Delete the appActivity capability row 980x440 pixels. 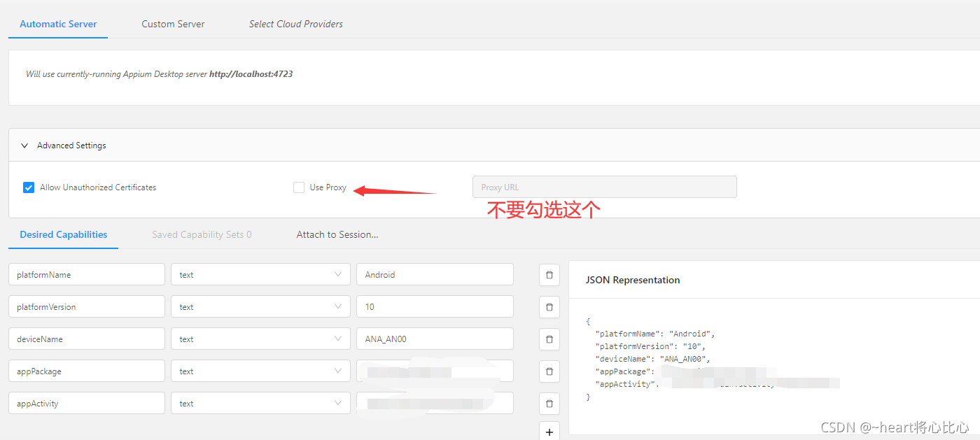[x=549, y=403]
